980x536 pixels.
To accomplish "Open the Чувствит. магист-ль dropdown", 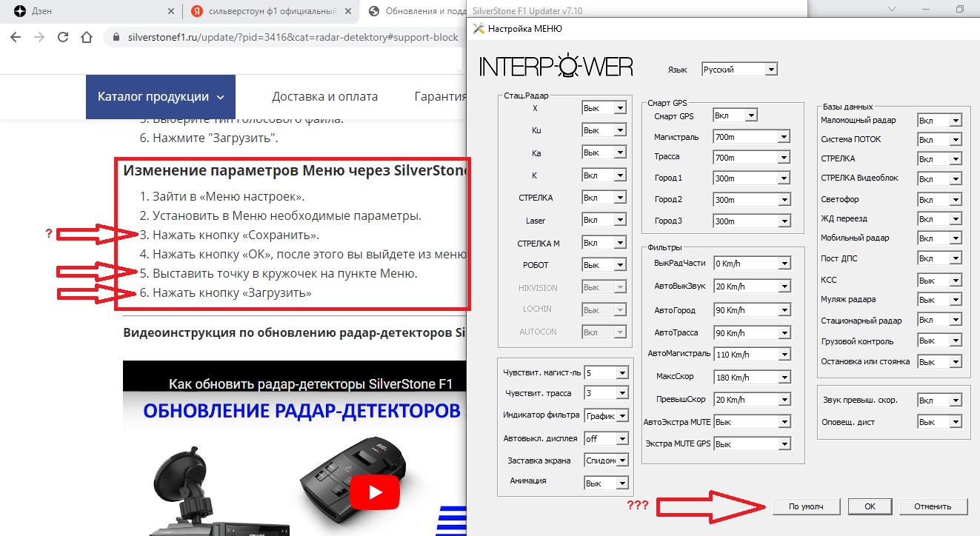I will pos(606,373).
